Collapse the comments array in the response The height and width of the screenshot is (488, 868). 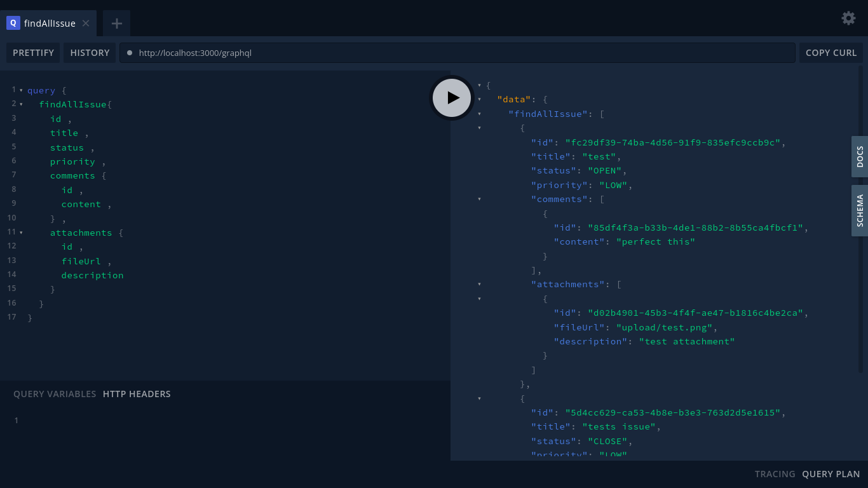coord(479,199)
